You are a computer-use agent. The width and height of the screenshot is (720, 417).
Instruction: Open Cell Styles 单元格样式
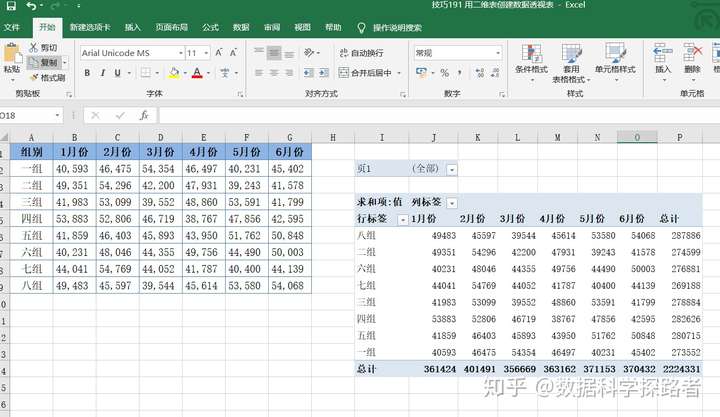pyautogui.click(x=615, y=62)
